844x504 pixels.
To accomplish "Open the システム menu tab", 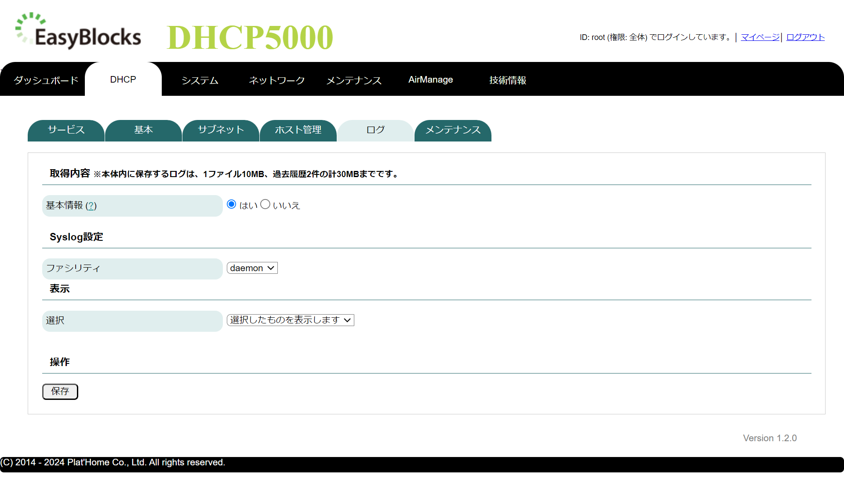I will pyautogui.click(x=200, y=80).
